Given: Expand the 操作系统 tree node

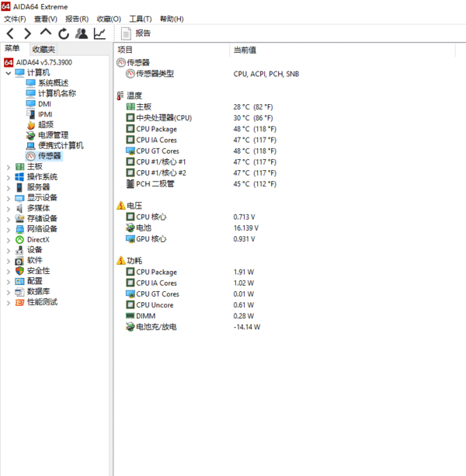Looking at the screenshot, I should pyautogui.click(x=9, y=177).
